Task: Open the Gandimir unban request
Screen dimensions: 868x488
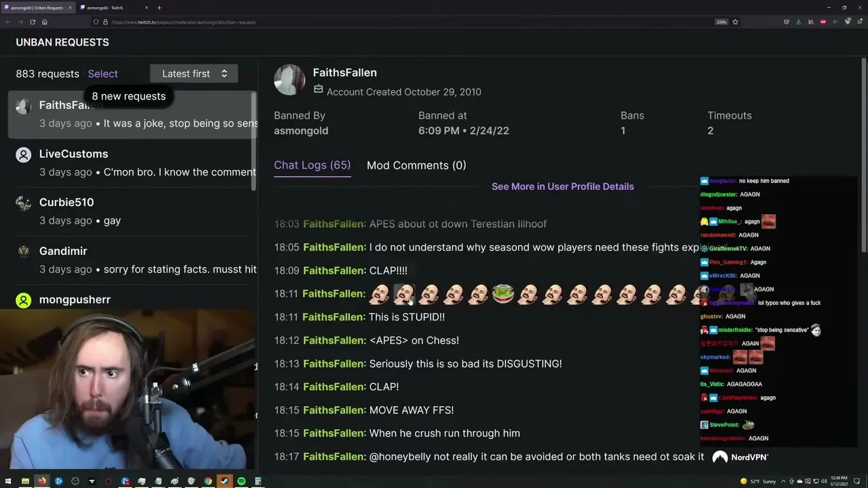Action: pos(133,260)
